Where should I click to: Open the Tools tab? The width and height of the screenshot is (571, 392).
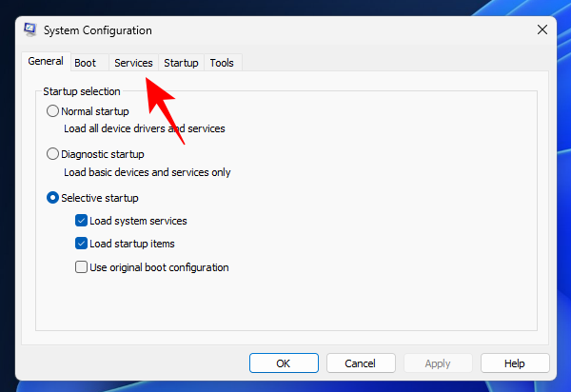coord(223,63)
